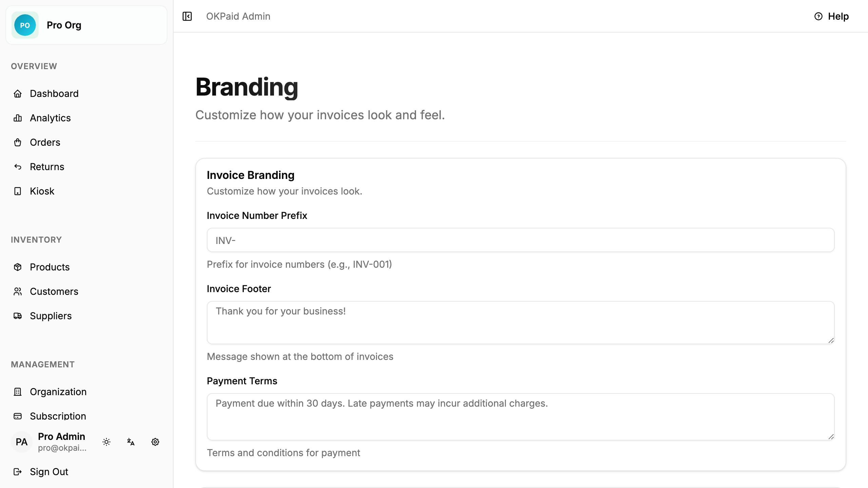The image size is (868, 488).
Task: Toggle light/dark theme sun icon
Action: (106, 442)
